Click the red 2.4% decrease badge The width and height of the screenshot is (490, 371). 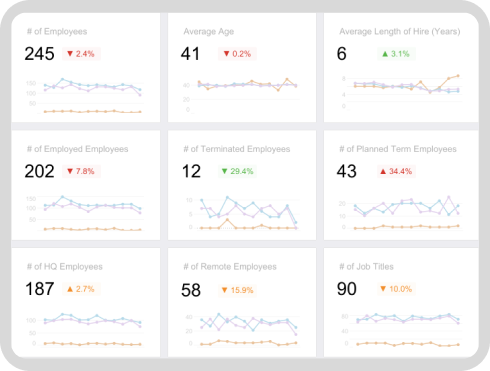point(81,54)
